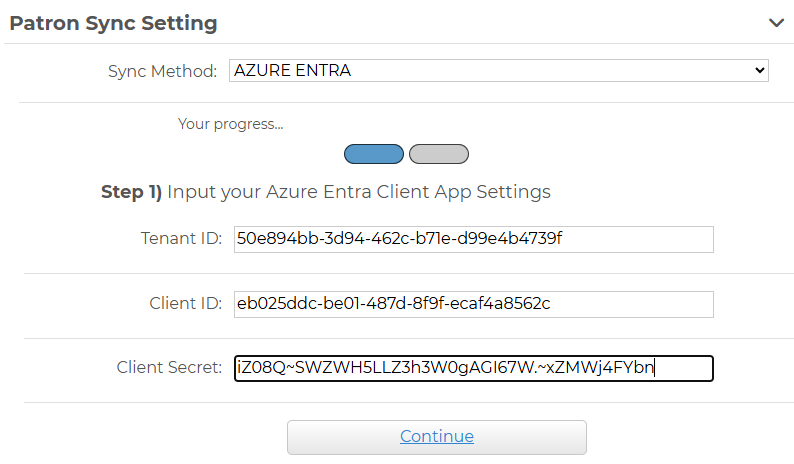794x464 pixels.
Task: Focus the Tenant ID input field
Action: (472, 239)
